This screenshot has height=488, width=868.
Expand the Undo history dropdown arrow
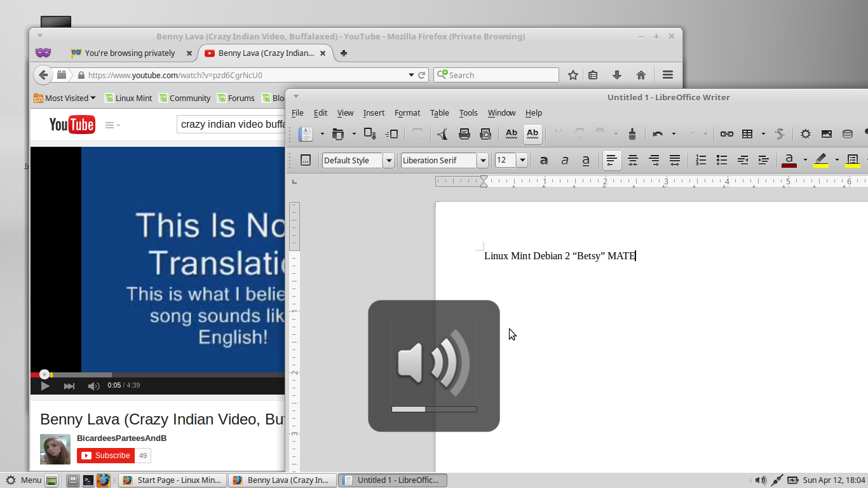click(x=674, y=134)
